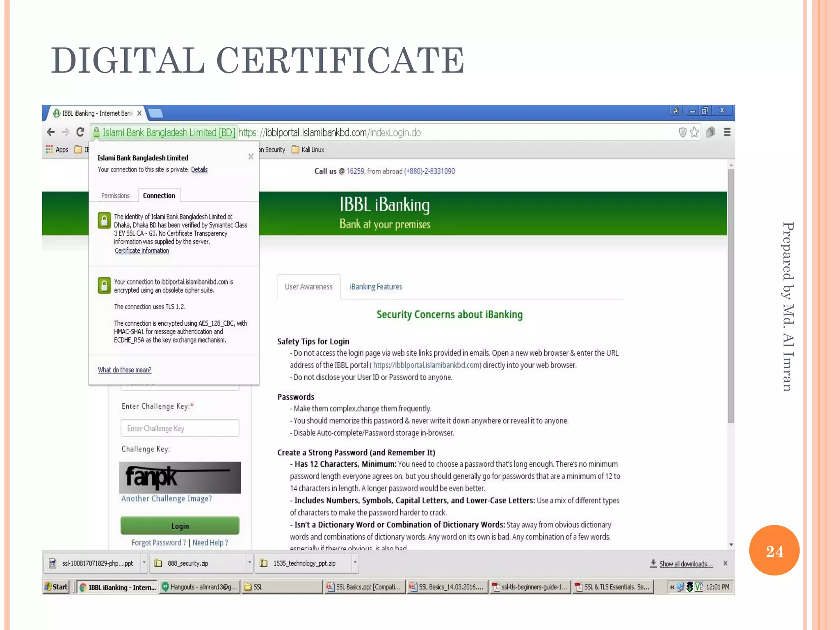Click the browser forward arrow
Viewport: 840px width, 630px height.
pyautogui.click(x=65, y=132)
